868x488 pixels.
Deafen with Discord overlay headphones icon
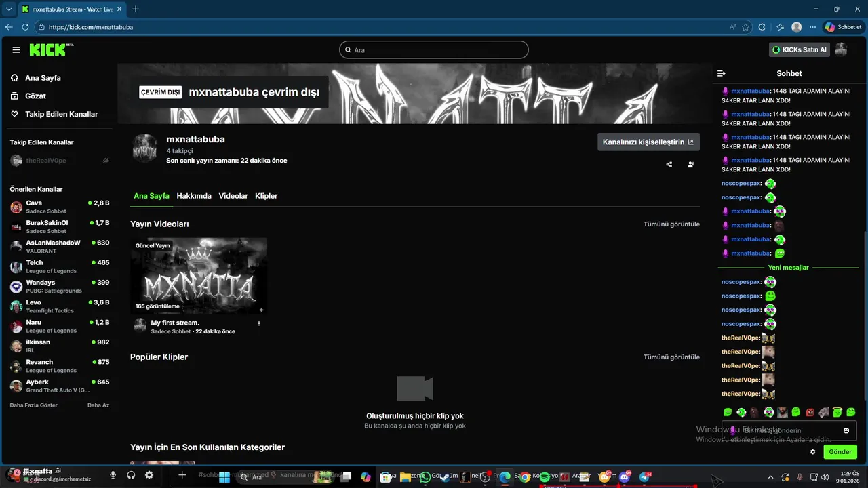[x=131, y=475]
